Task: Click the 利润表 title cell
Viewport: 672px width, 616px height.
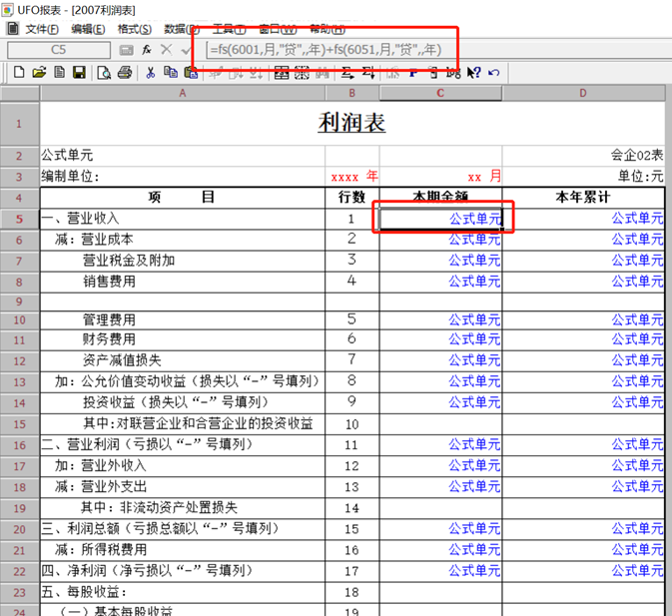Action: (x=351, y=124)
